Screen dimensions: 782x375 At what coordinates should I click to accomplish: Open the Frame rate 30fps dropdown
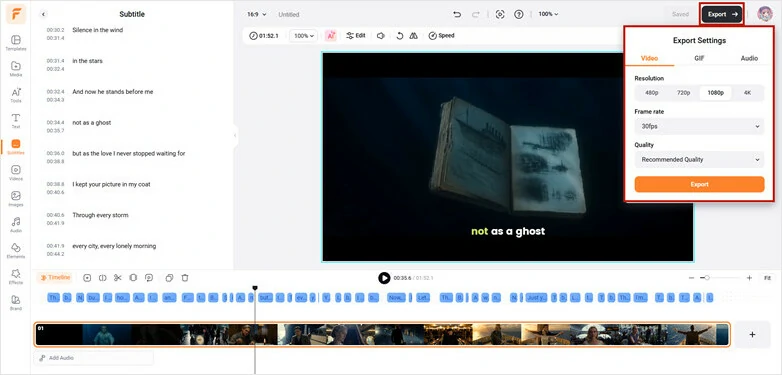coord(699,127)
